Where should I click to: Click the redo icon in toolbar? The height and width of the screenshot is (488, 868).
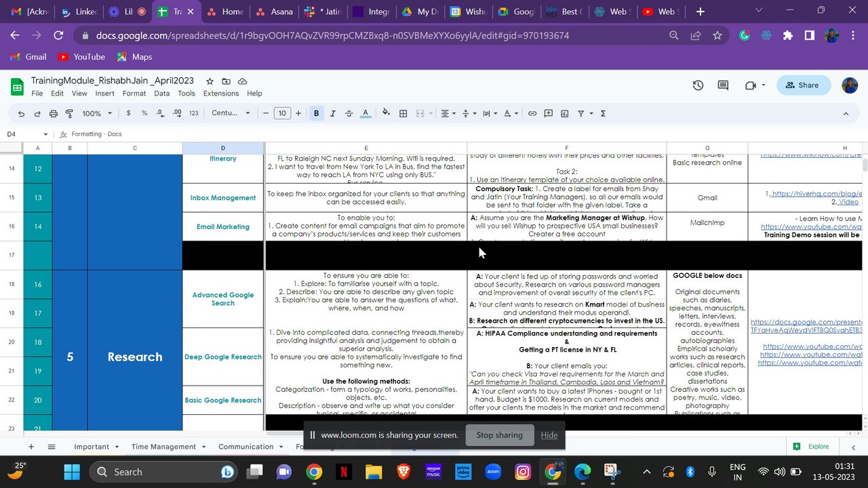pos(37,113)
